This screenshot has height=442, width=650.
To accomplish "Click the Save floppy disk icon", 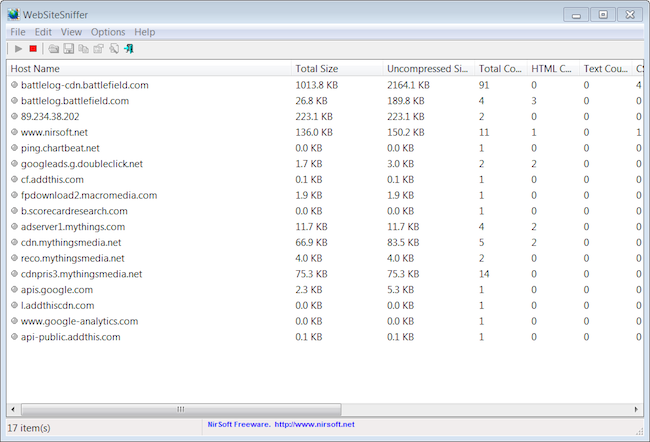I will (68, 49).
